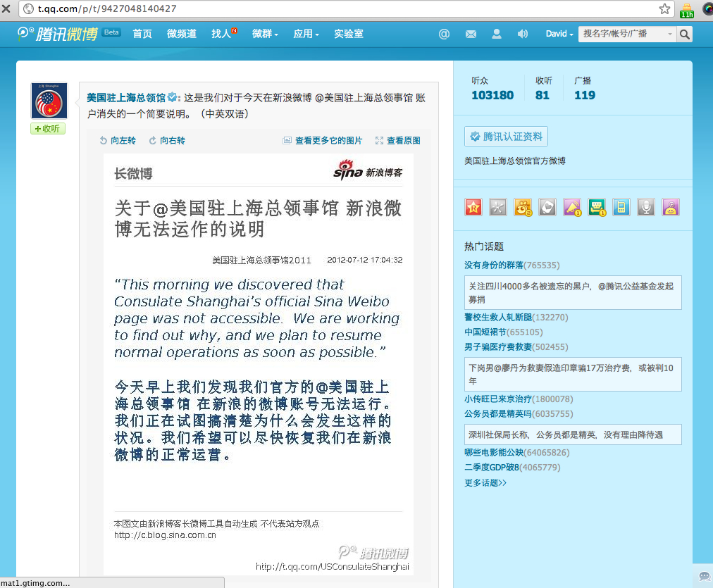Viewport: 713px width, 588px height.
Task: Click the gray heart badge icon
Action: coord(547,207)
